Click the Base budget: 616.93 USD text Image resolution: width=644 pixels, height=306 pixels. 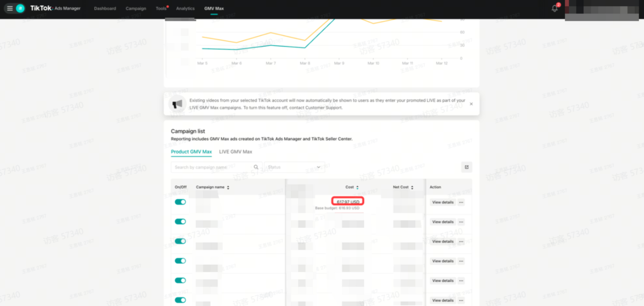tap(337, 208)
